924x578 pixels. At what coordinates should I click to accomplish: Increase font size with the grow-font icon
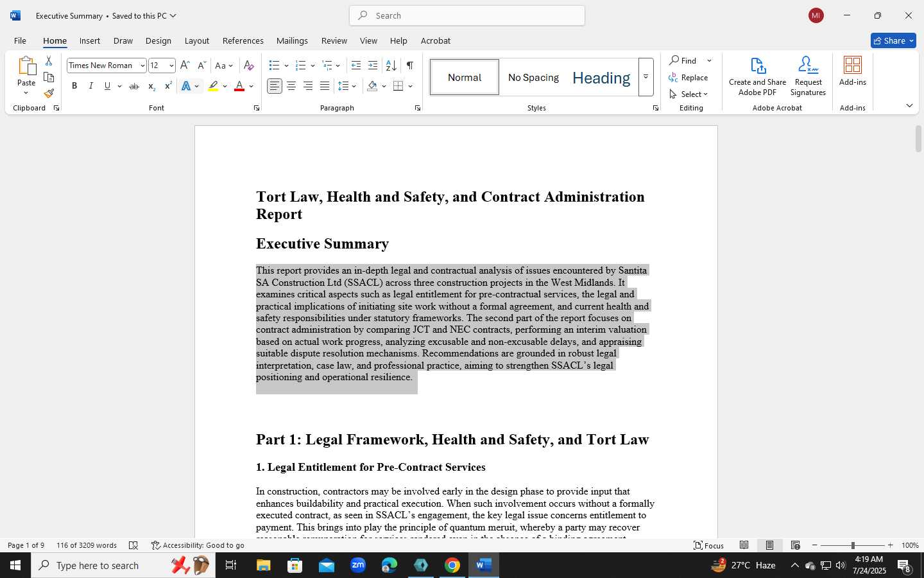click(x=185, y=66)
